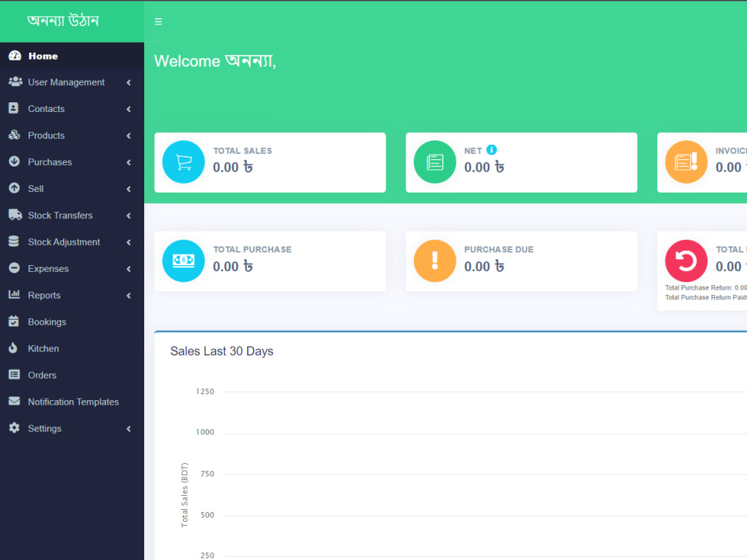Open the User Management menu label
Screen dimensions: 747x560
click(66, 82)
